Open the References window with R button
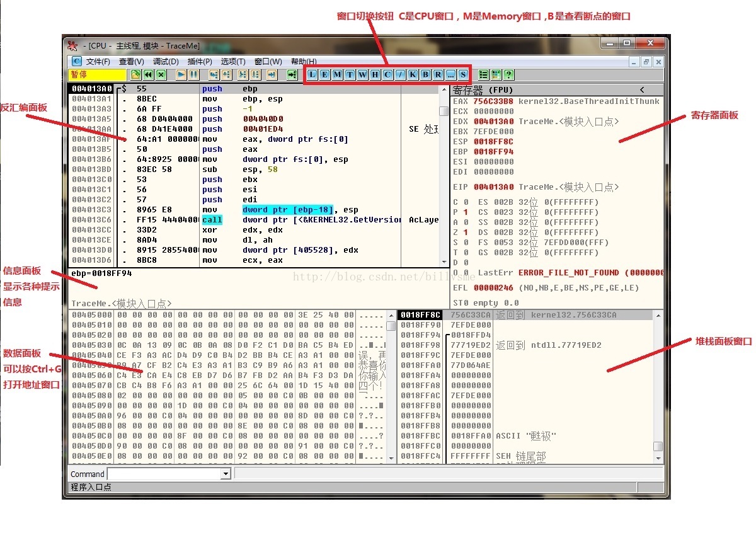This screenshot has width=756, height=540. coord(438,74)
